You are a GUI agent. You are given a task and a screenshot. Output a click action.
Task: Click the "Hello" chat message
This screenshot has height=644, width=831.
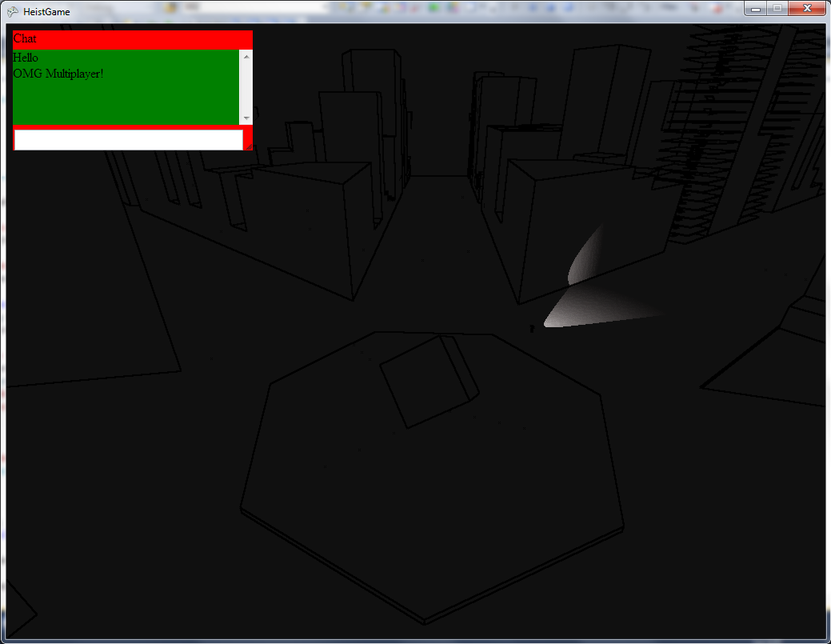[26, 58]
